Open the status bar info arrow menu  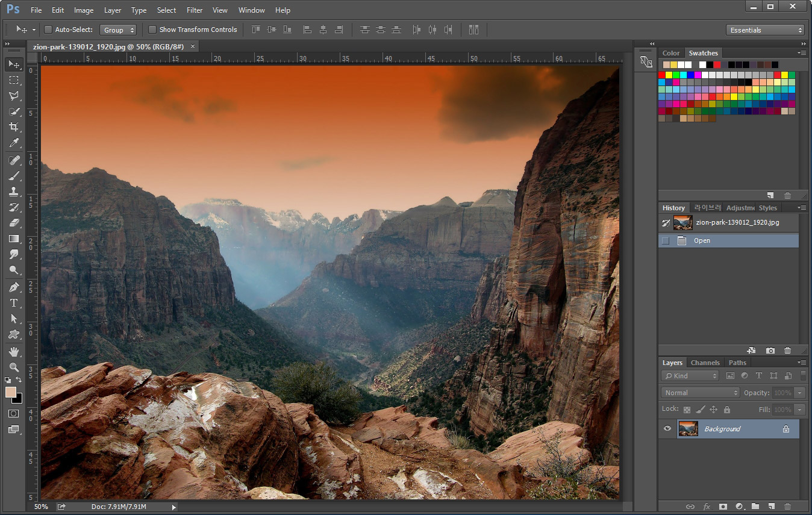[174, 507]
